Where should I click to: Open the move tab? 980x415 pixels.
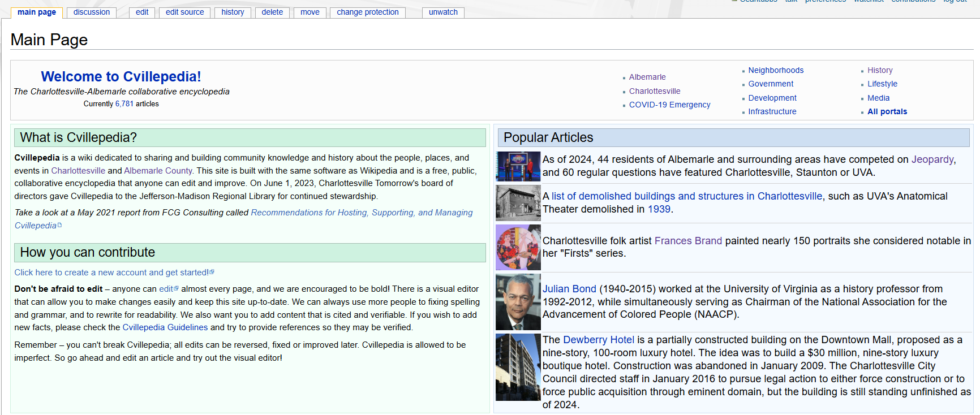point(310,12)
